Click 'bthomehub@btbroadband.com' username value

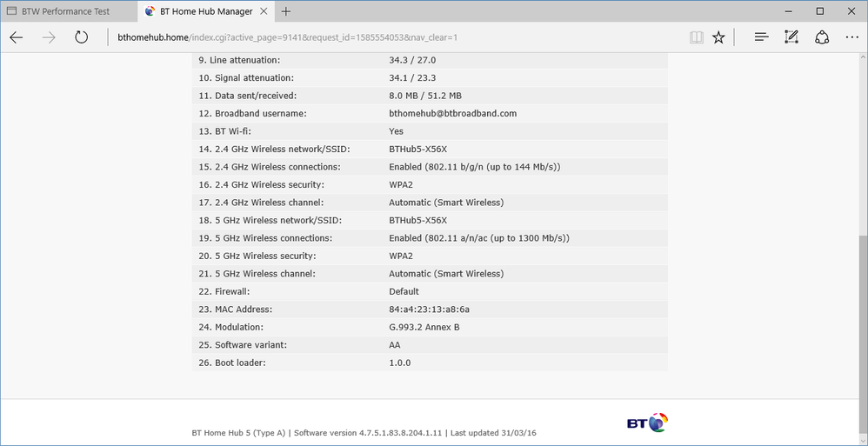tap(453, 113)
